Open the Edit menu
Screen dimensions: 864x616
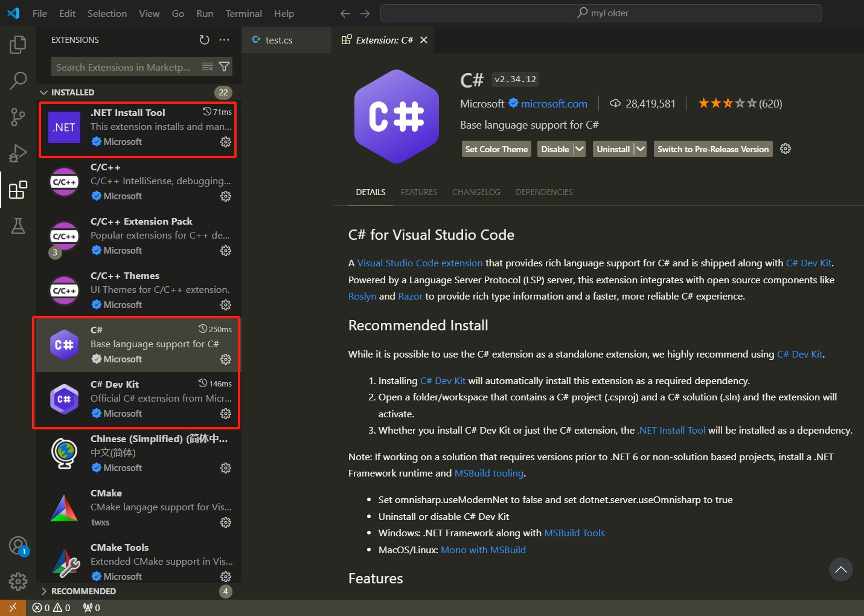coord(68,13)
